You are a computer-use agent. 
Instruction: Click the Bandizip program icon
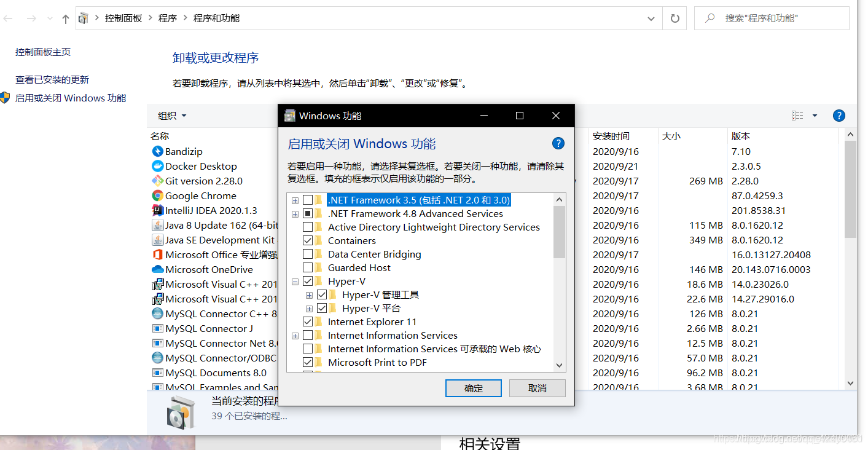[x=157, y=151]
